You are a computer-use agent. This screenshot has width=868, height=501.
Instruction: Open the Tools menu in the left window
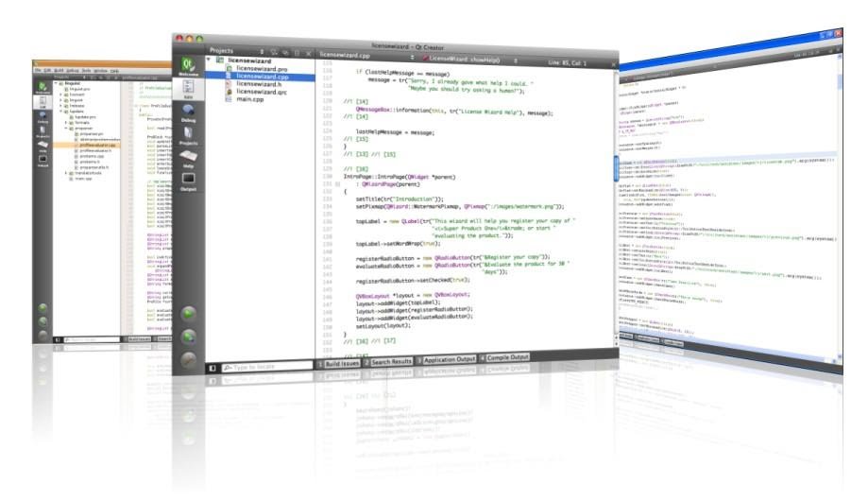point(86,70)
